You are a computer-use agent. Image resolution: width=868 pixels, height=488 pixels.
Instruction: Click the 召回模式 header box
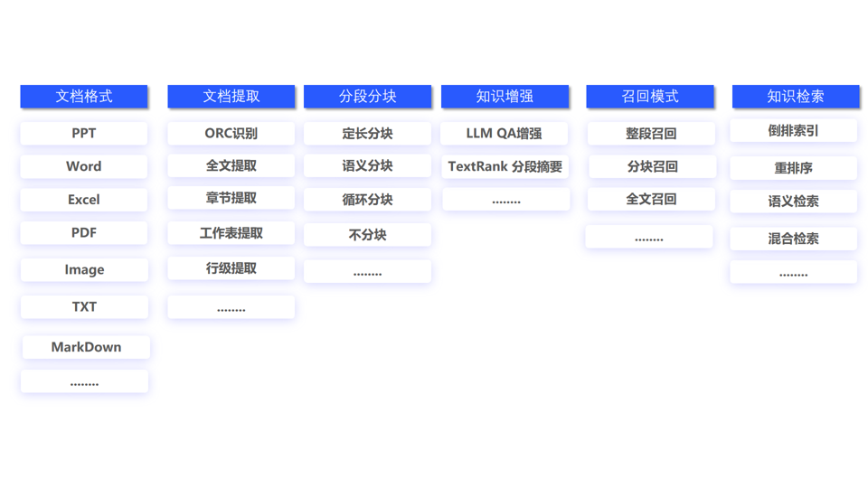[x=650, y=97]
